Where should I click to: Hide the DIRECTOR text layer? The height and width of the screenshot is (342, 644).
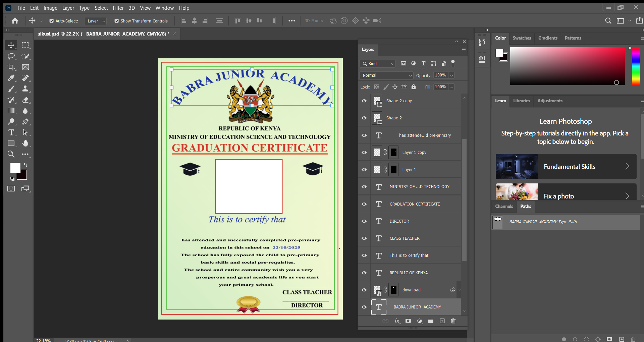click(x=364, y=221)
